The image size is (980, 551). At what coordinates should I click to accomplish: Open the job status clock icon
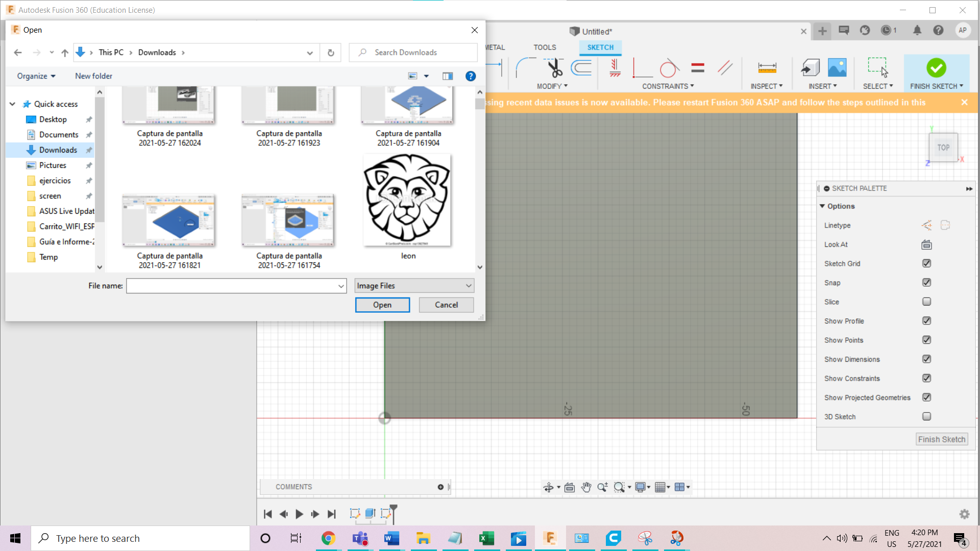[x=886, y=31]
